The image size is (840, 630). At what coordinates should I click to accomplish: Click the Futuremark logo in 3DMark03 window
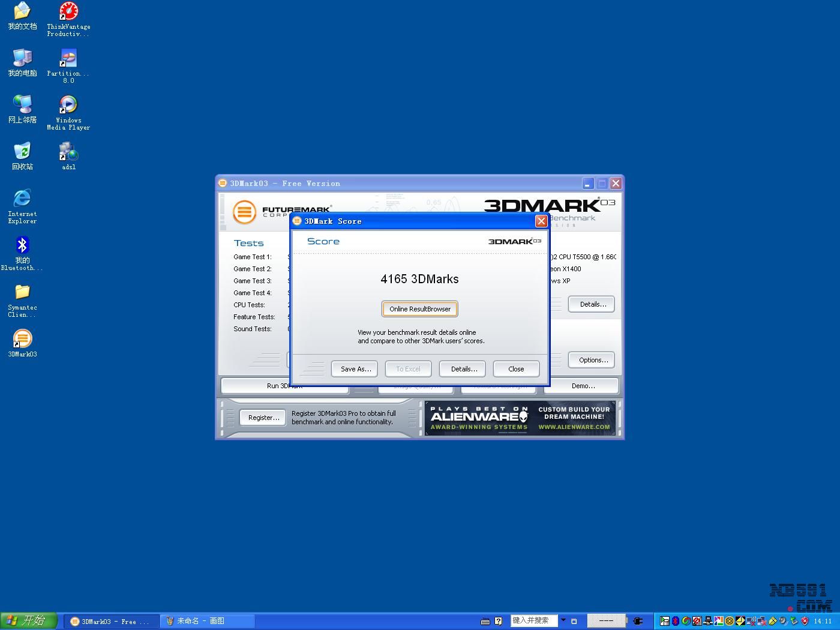click(282, 212)
